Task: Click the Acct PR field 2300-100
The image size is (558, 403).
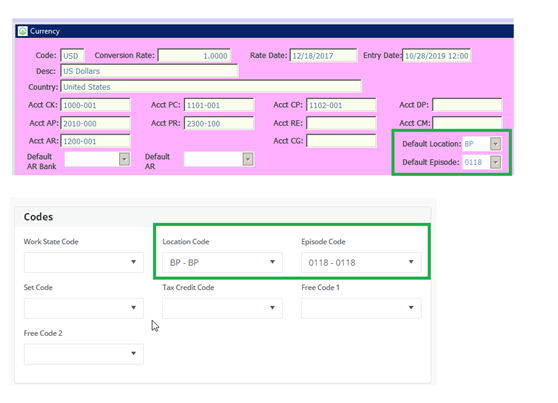Action: click(x=219, y=123)
